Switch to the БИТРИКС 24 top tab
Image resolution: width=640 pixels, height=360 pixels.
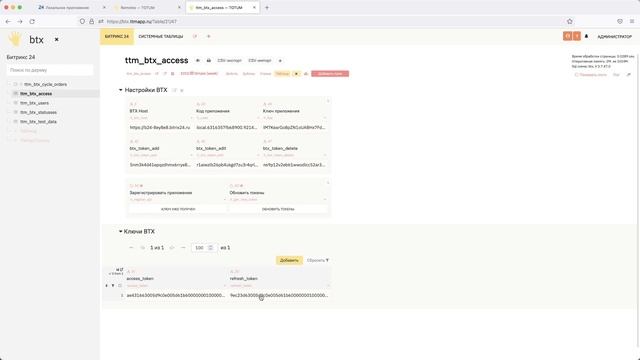[117, 37]
